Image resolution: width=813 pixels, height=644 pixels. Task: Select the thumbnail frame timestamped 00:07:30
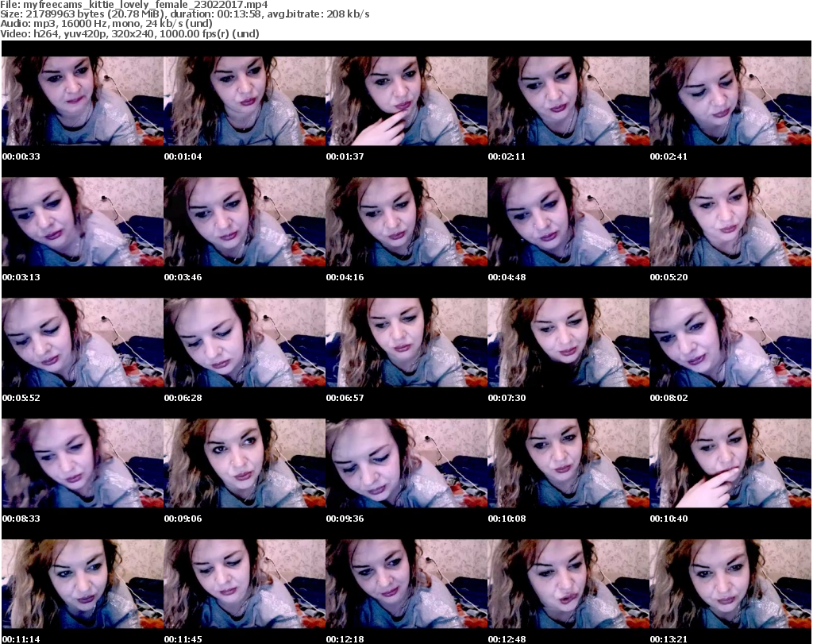[x=568, y=343]
